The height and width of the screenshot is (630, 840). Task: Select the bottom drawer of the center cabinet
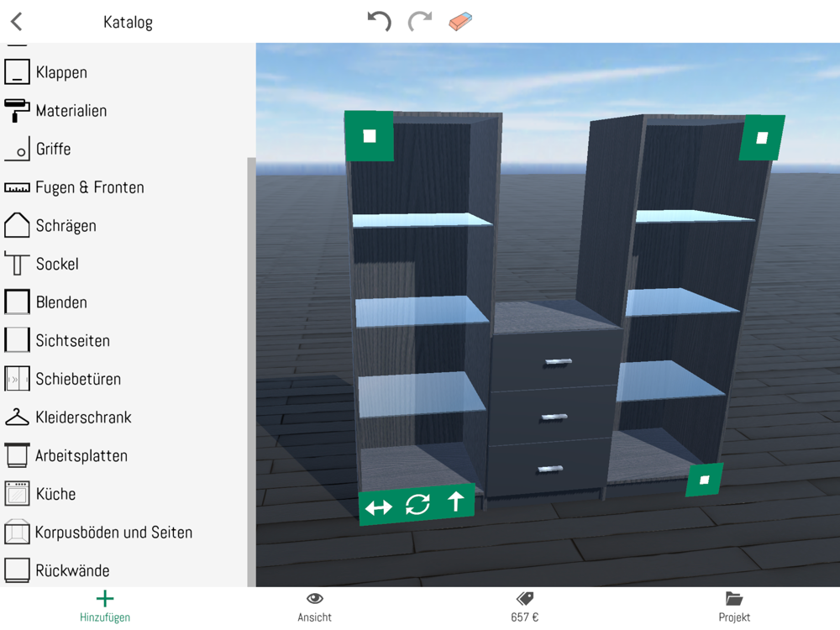tap(549, 469)
